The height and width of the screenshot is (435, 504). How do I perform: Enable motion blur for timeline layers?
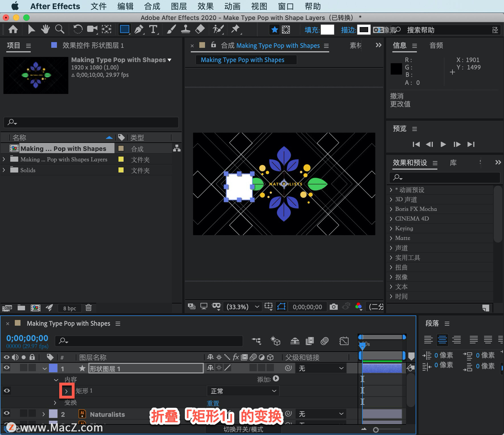click(x=325, y=341)
